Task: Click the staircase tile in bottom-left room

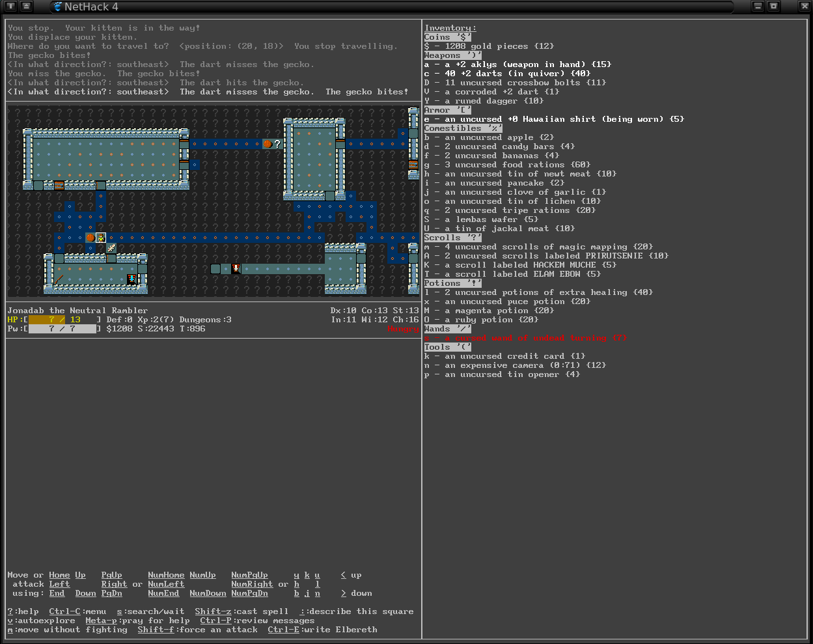Action: pos(132,279)
